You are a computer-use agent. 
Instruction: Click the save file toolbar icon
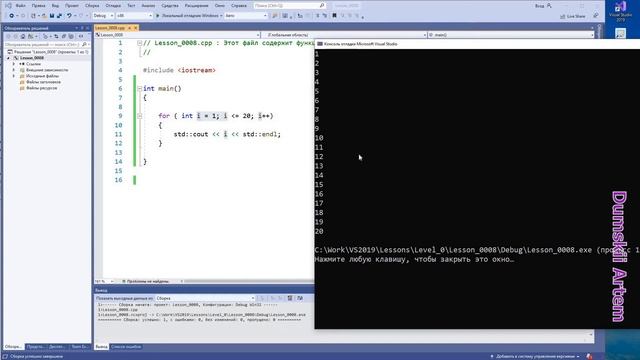[52, 16]
